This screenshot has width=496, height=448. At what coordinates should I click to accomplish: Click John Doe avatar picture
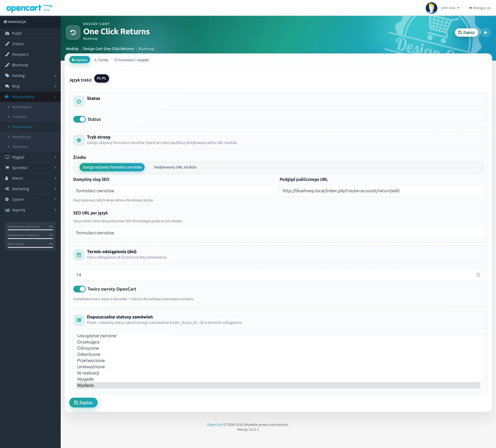[431, 8]
